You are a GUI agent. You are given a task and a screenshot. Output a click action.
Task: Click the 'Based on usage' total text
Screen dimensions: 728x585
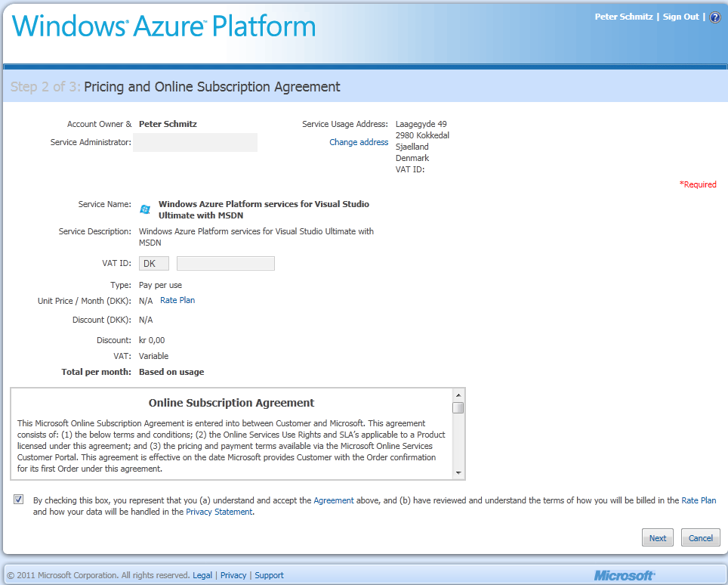171,372
